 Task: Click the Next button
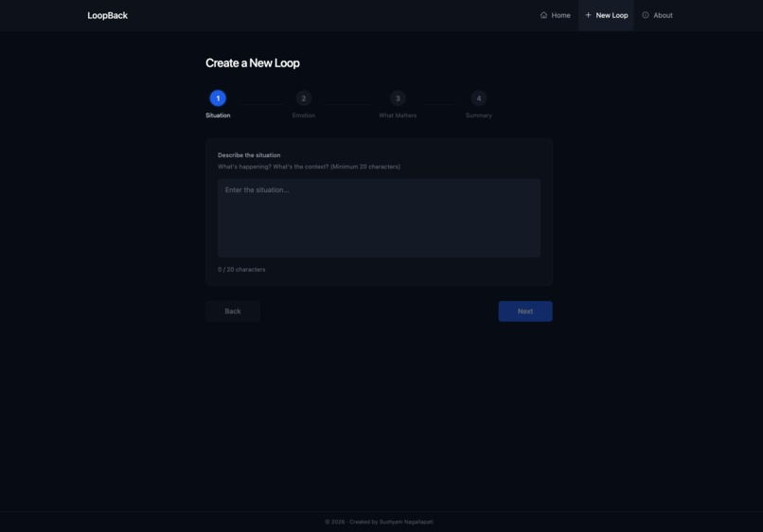pos(525,311)
